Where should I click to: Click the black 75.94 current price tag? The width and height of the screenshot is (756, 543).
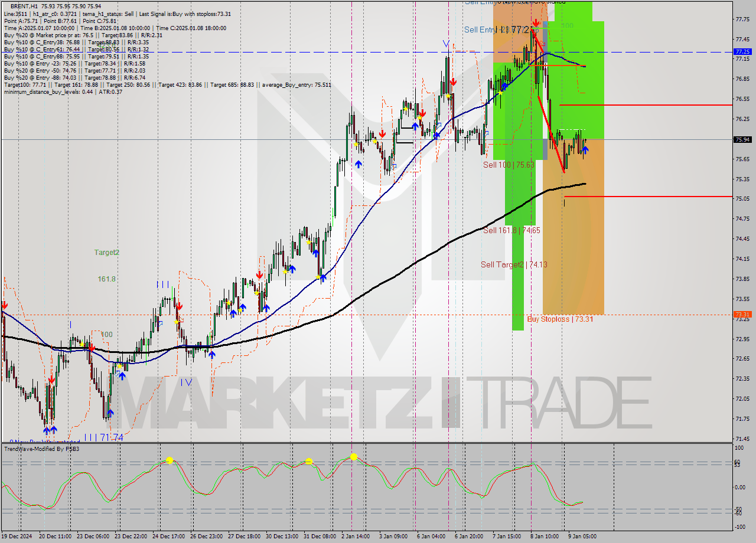pos(742,140)
